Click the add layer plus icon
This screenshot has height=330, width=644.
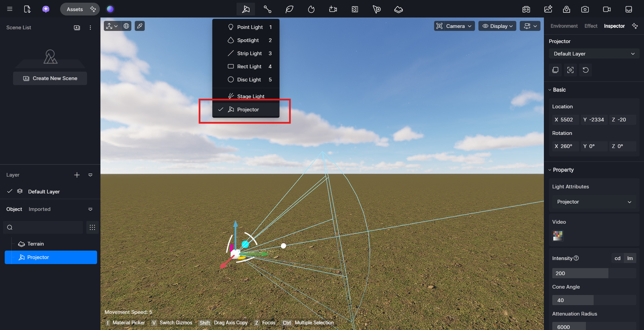[77, 175]
